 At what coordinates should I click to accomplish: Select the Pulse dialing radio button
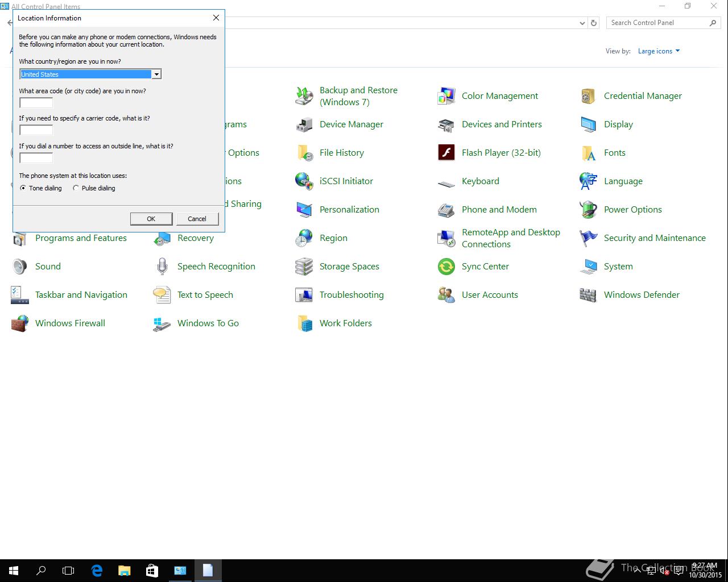click(76, 188)
